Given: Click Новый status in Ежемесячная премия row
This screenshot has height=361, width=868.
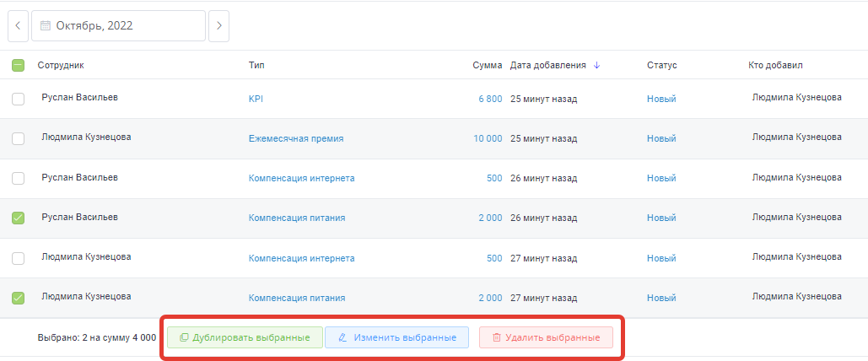Looking at the screenshot, I should coord(661,138).
